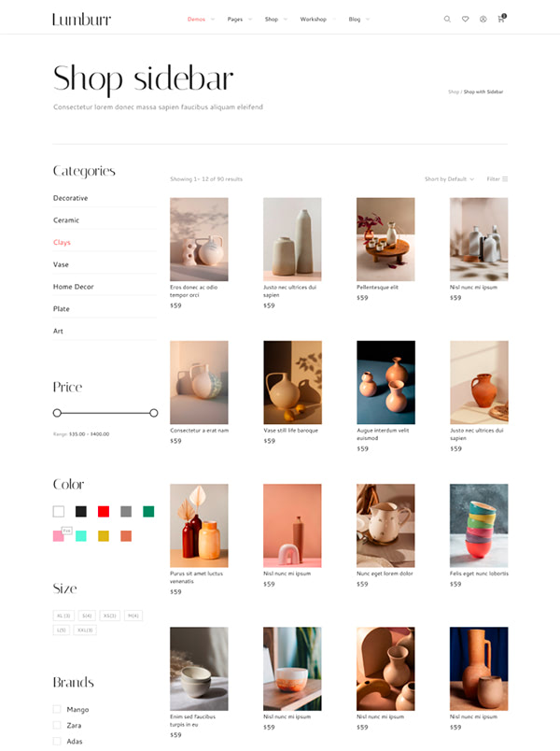Image resolution: width=560 pixels, height=751 pixels.
Task: Choose the red color swatch
Action: [x=104, y=512]
